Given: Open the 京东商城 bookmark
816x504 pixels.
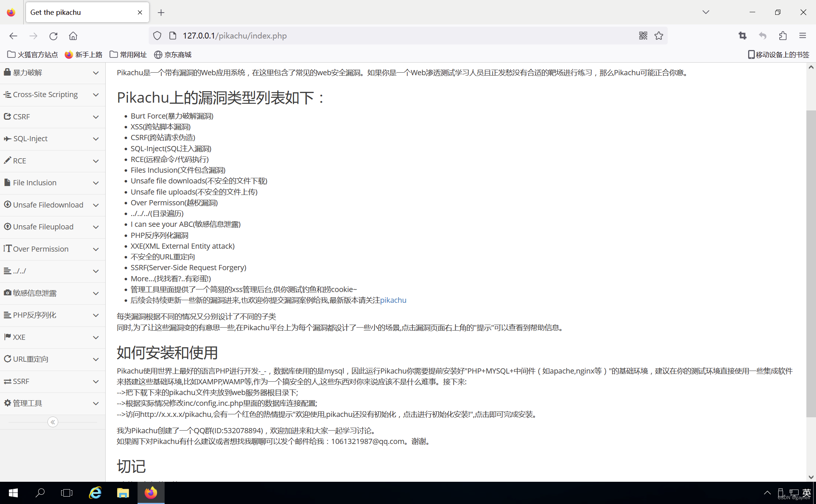Looking at the screenshot, I should [x=172, y=54].
